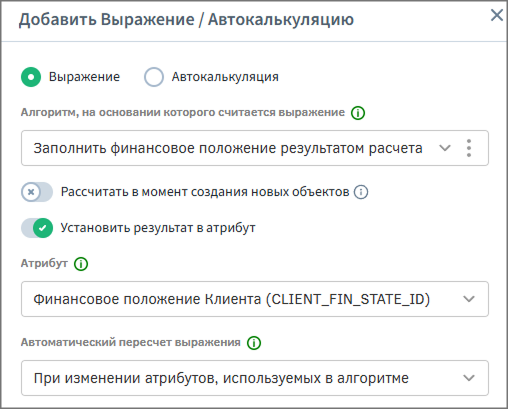Click info icon next to Автоматический пересчет выражения

(x=254, y=343)
